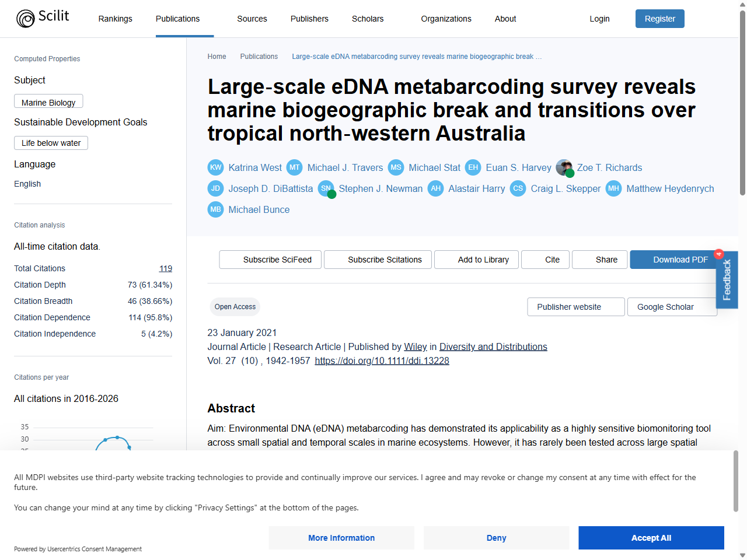The image size is (747, 560).
Task: Click the Scilit logo icon
Action: (26, 19)
